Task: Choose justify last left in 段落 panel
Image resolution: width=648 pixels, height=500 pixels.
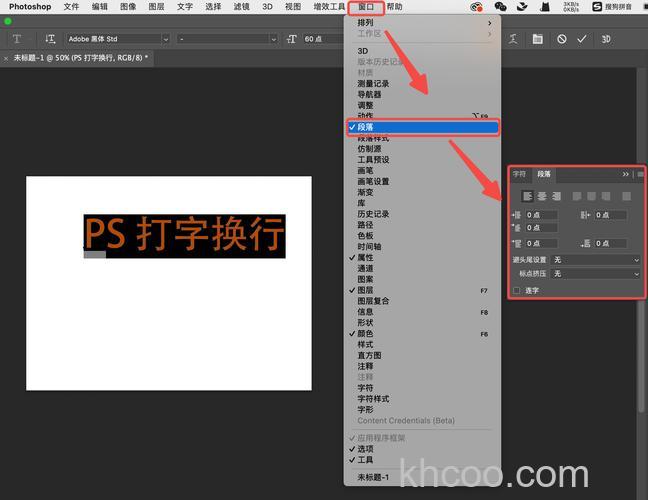Action: coord(577,196)
